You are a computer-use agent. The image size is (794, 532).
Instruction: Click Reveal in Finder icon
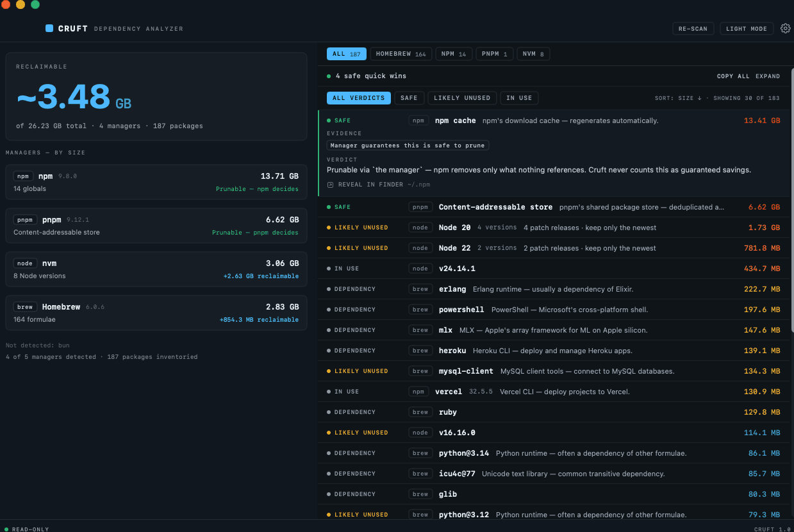tap(331, 185)
